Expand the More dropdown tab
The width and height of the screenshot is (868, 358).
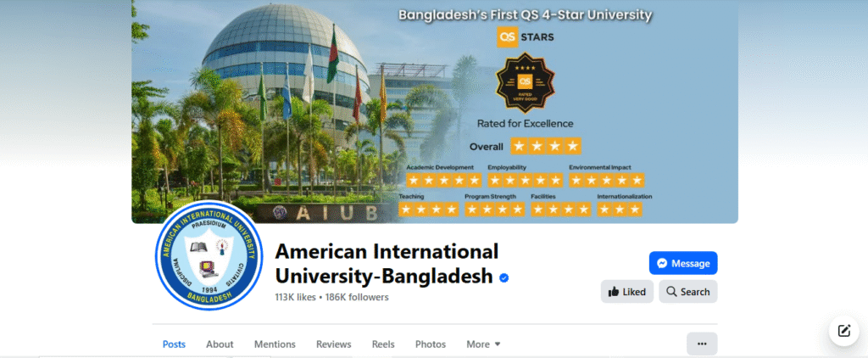(483, 344)
